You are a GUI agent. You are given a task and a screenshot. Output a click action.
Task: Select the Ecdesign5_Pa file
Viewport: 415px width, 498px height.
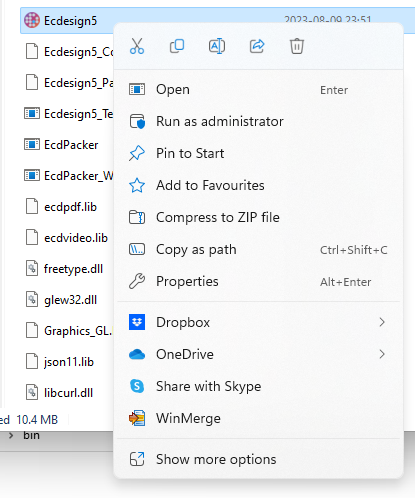pyautogui.click(x=79, y=83)
